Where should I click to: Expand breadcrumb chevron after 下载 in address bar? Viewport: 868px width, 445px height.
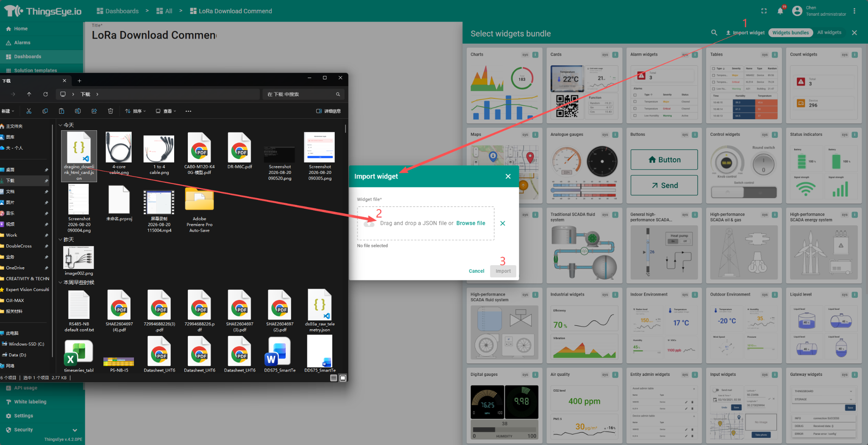(97, 94)
